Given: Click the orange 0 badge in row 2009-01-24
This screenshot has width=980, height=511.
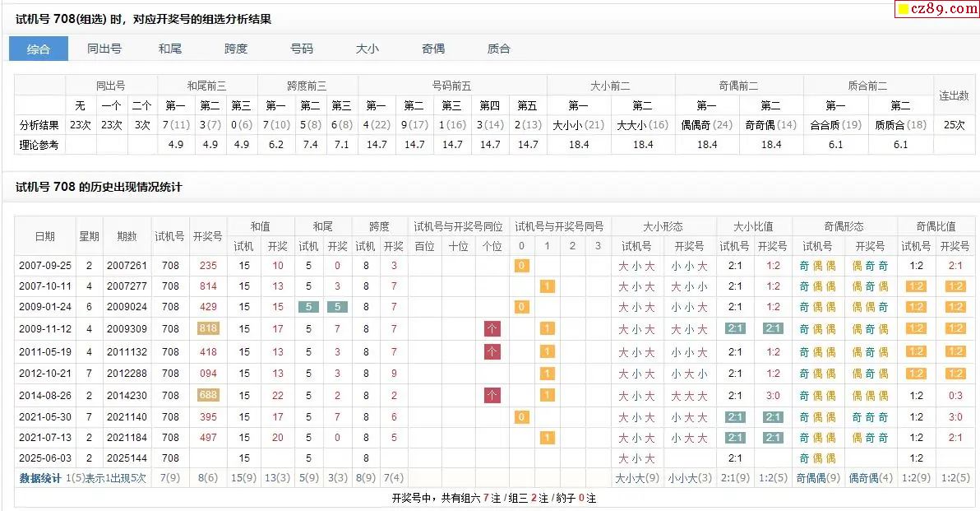Looking at the screenshot, I should tap(521, 306).
